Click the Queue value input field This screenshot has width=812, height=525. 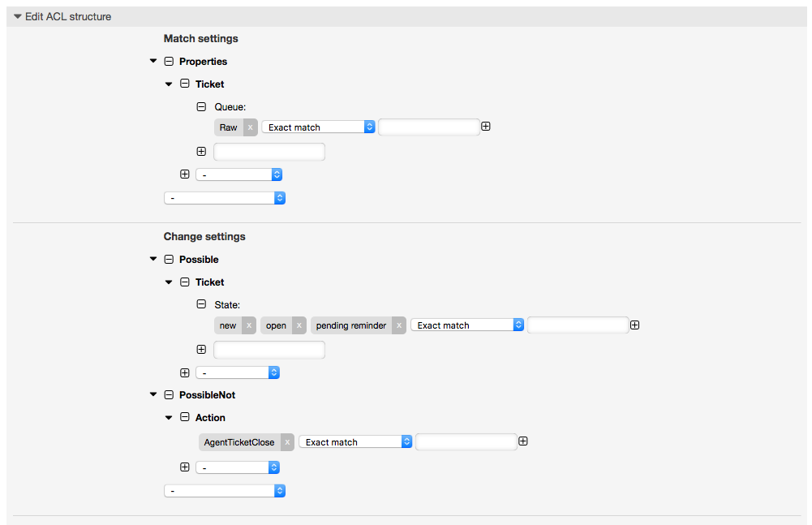click(x=428, y=127)
